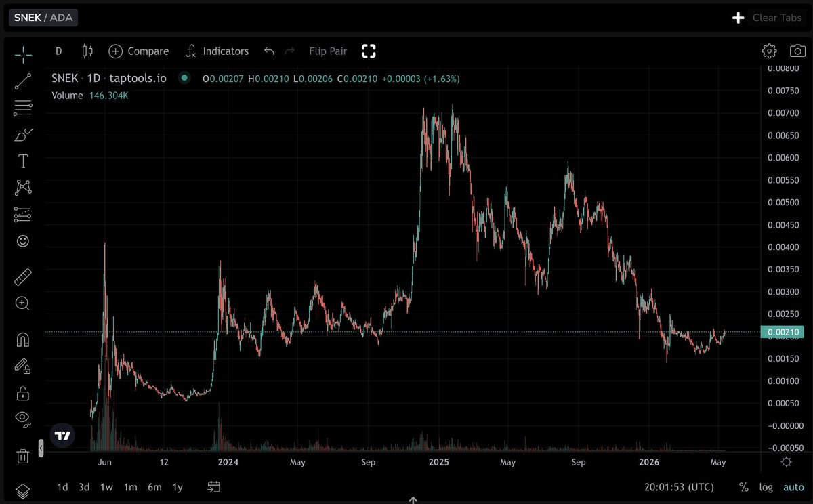
Task: Enter fullscreen chart mode
Action: point(369,51)
